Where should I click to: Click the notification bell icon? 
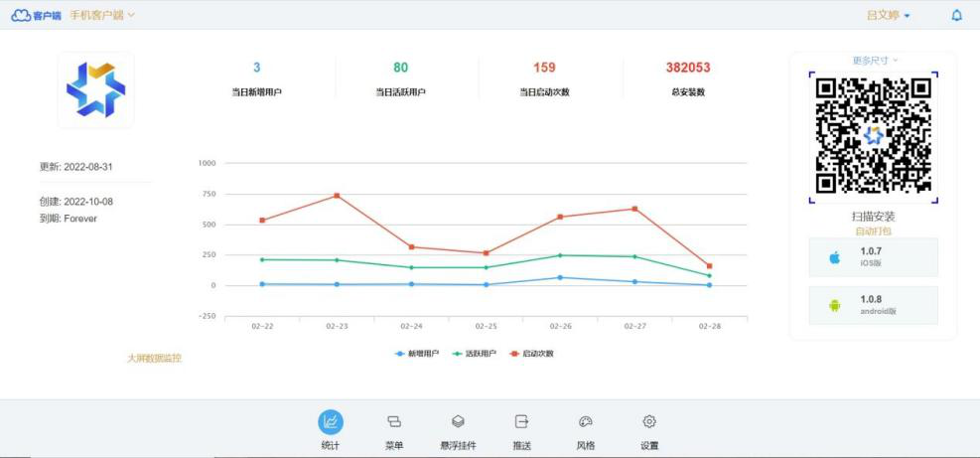click(x=956, y=15)
